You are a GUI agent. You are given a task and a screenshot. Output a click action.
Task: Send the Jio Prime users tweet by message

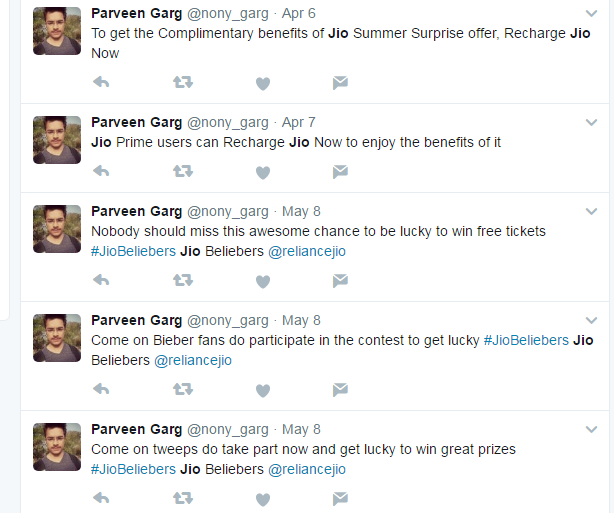(340, 172)
